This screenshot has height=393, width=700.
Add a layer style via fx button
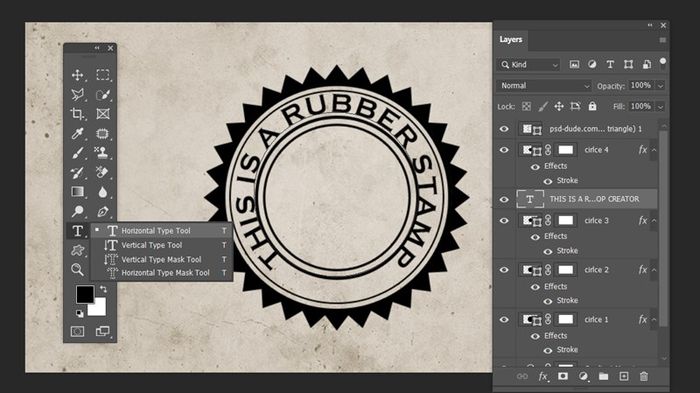tap(543, 376)
